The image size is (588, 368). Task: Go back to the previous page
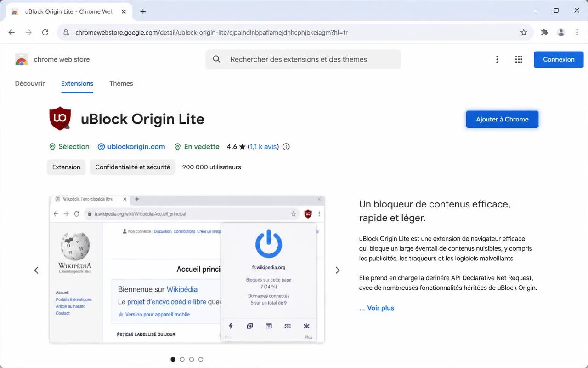(x=12, y=32)
